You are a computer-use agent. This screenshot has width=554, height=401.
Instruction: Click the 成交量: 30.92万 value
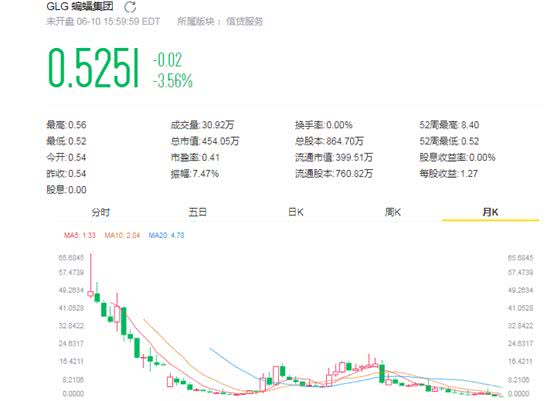pos(202,125)
